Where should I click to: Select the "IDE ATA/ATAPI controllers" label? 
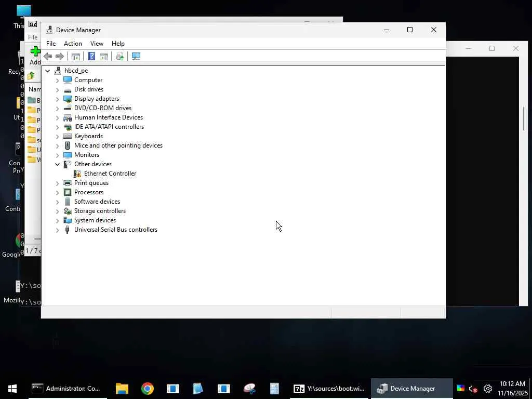click(109, 127)
